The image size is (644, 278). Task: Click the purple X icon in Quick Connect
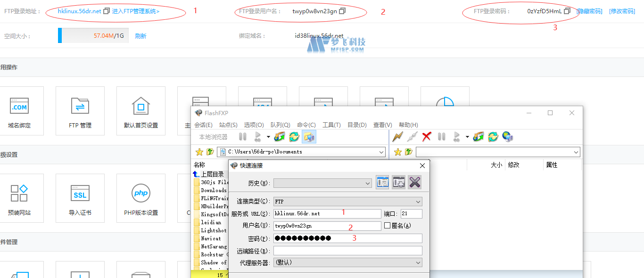click(x=415, y=182)
